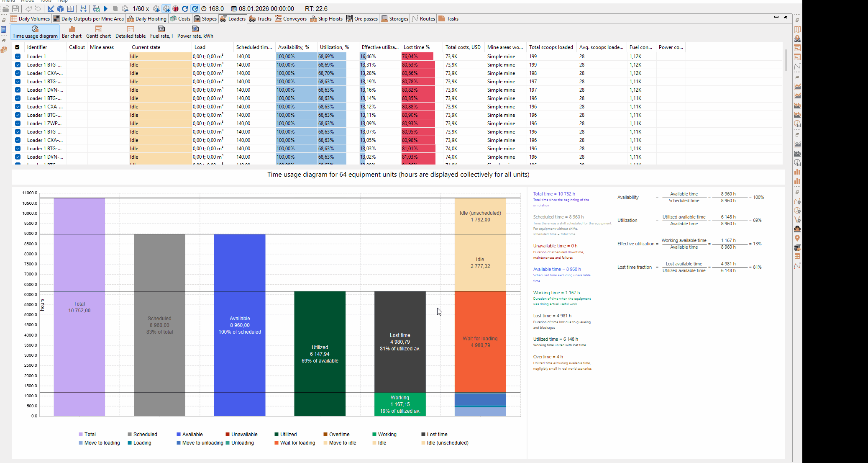Viewport: 868px width, 463px height.
Task: Decrease simulation speed clock icon
Action: pyautogui.click(x=125, y=9)
